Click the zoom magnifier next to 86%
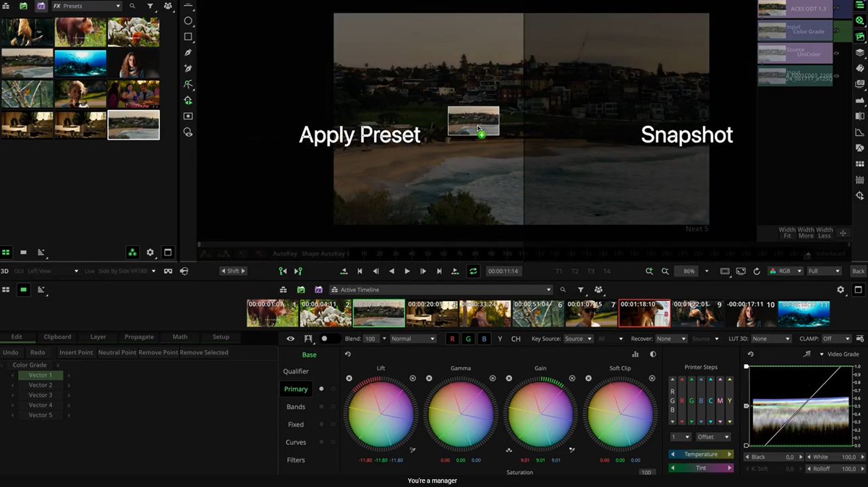This screenshot has width=868, height=487. [665, 271]
